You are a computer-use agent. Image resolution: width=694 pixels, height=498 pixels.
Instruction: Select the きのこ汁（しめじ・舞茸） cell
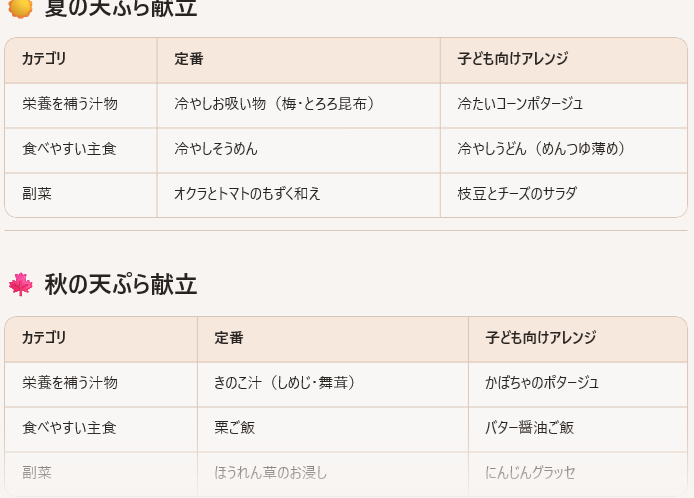[285, 383]
